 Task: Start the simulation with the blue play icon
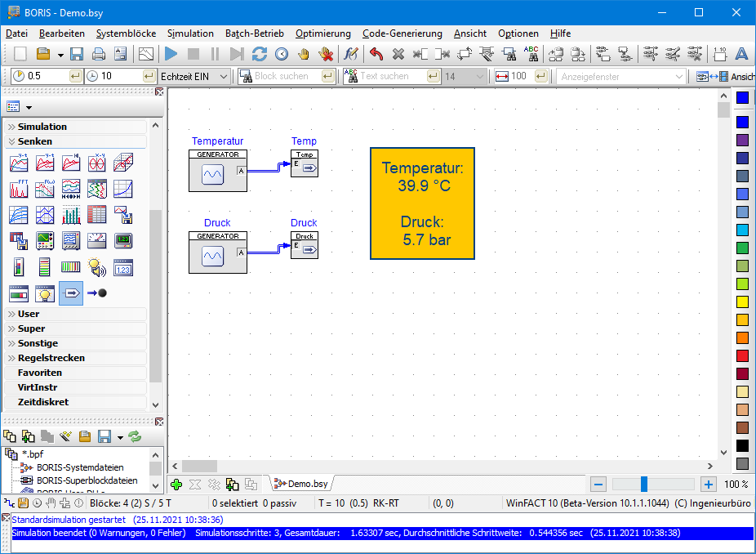(x=171, y=54)
